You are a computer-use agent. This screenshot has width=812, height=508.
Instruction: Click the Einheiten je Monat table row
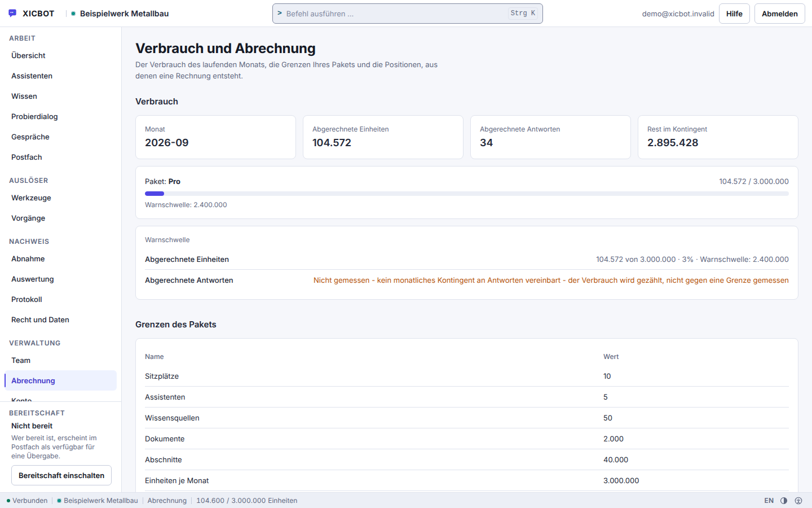[x=467, y=481]
